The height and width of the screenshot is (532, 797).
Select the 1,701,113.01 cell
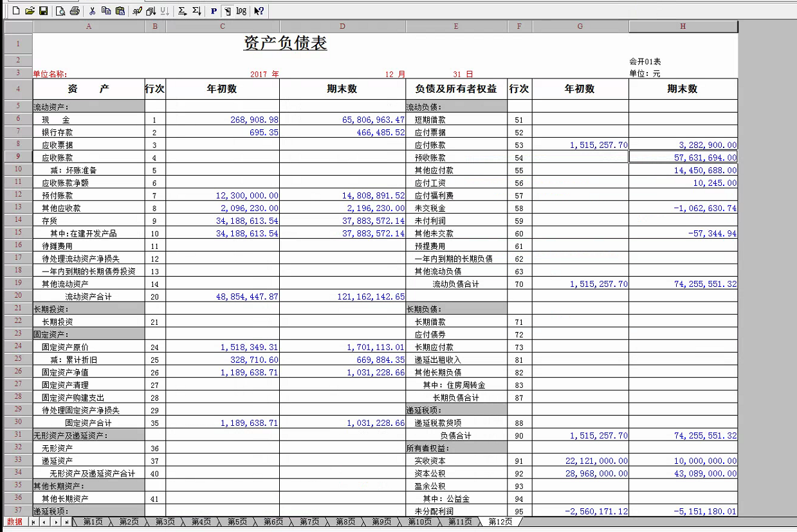[343, 347]
